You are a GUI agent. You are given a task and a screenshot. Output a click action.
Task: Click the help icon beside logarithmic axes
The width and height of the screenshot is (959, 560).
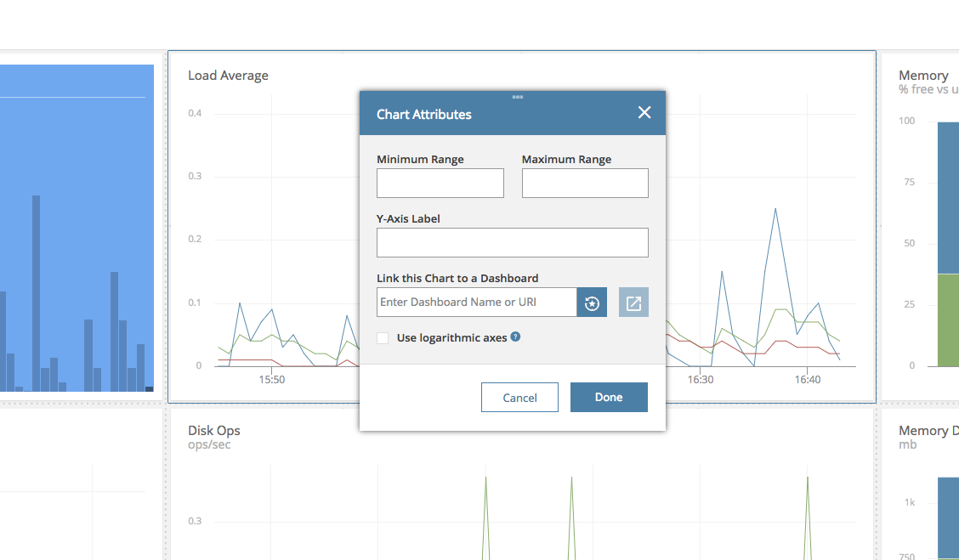point(515,337)
